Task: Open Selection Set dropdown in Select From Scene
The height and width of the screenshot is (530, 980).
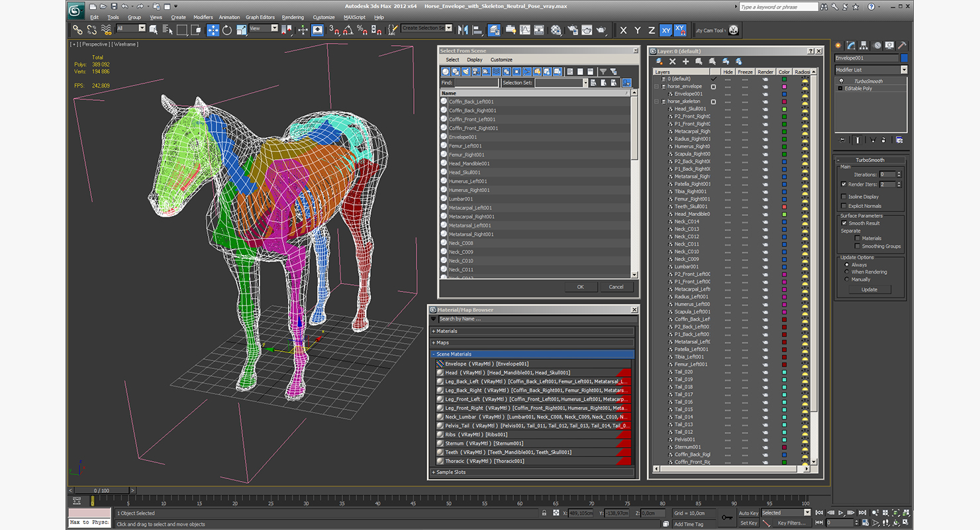Action: coord(562,83)
